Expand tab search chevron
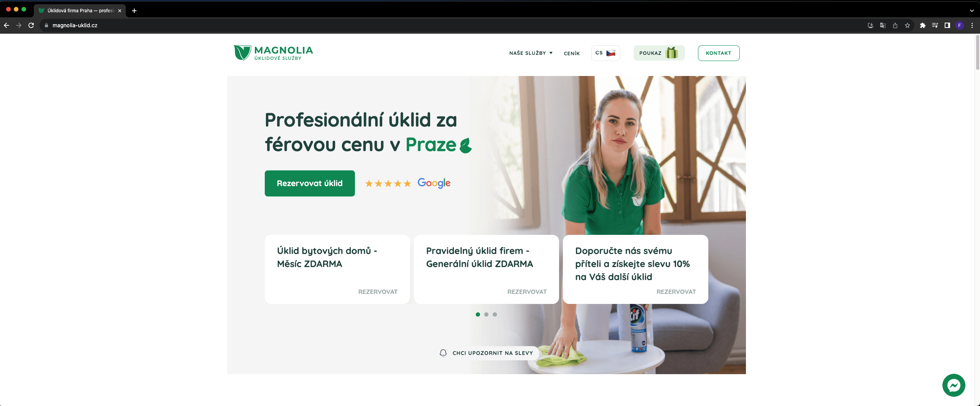Screen dimensions: 980x406 [x=972, y=11]
